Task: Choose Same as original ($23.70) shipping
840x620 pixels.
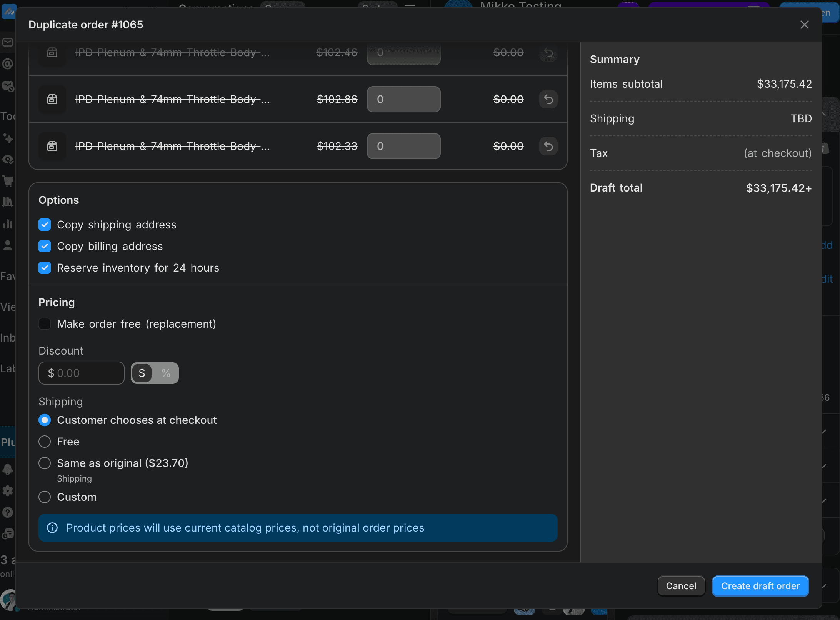Action: 45,463
